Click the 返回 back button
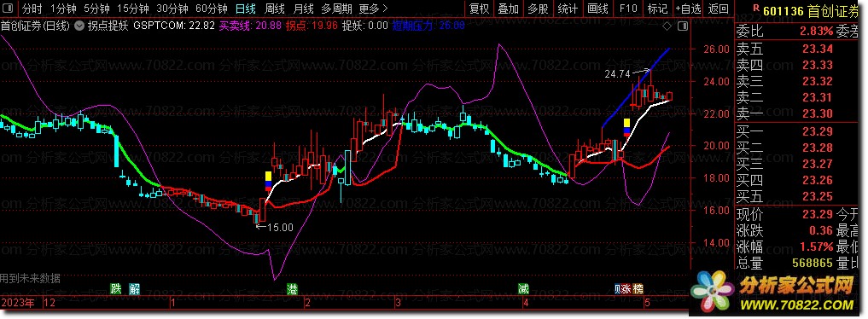The image size is (868, 319). click(719, 9)
